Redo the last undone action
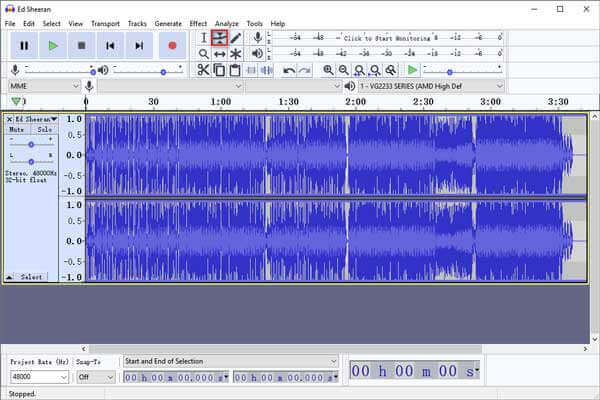 (305, 70)
